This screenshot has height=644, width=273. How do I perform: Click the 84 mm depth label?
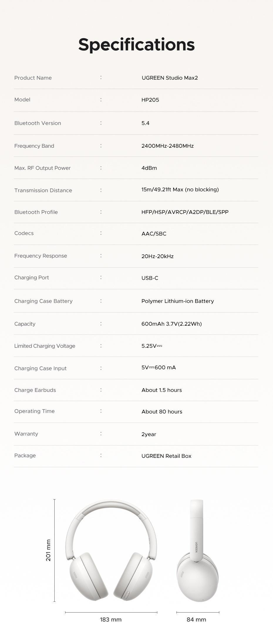[x=196, y=619]
